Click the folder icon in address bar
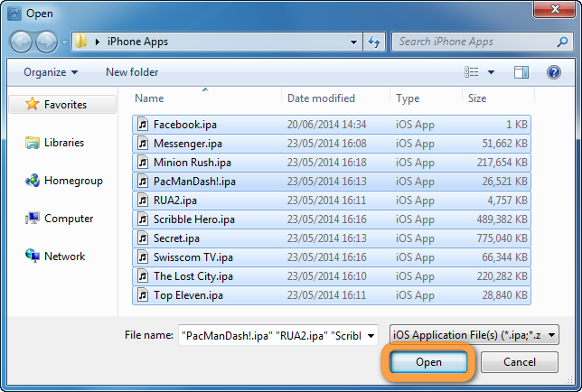 click(80, 42)
